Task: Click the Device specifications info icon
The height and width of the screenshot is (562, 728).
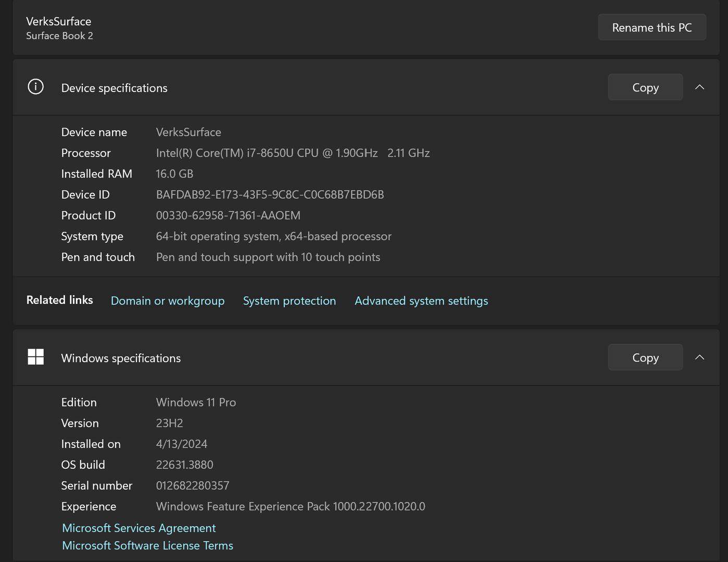Action: 35,87
